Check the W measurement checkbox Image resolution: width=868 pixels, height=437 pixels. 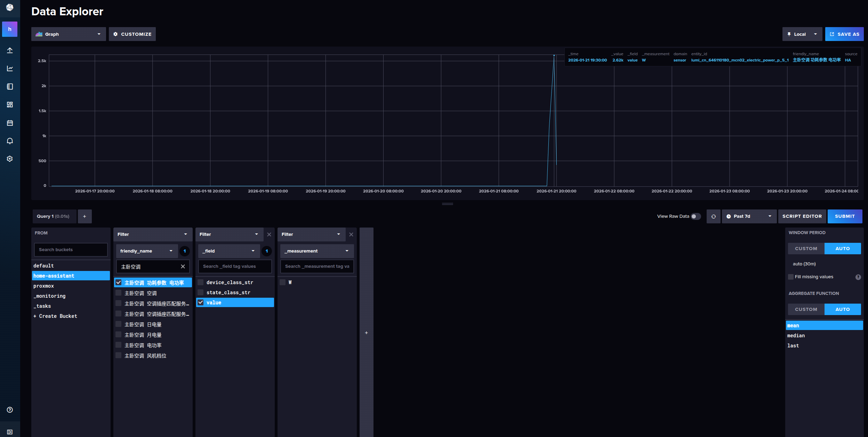283,282
